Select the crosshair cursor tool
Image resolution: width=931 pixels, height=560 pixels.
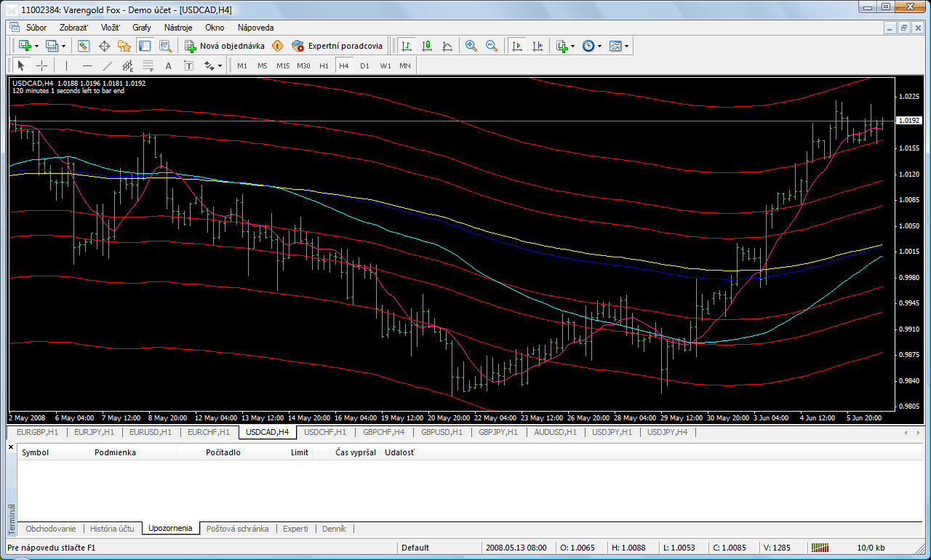pyautogui.click(x=42, y=65)
